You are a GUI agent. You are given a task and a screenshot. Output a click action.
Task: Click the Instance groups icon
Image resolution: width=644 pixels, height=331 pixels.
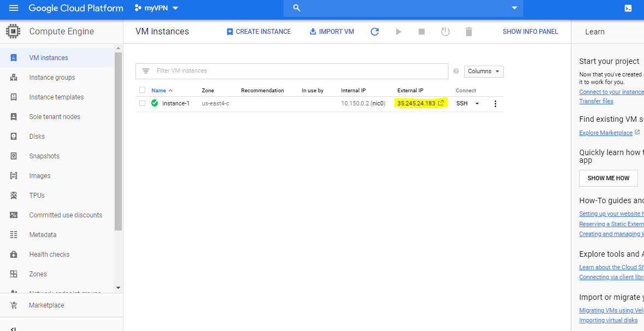point(14,78)
